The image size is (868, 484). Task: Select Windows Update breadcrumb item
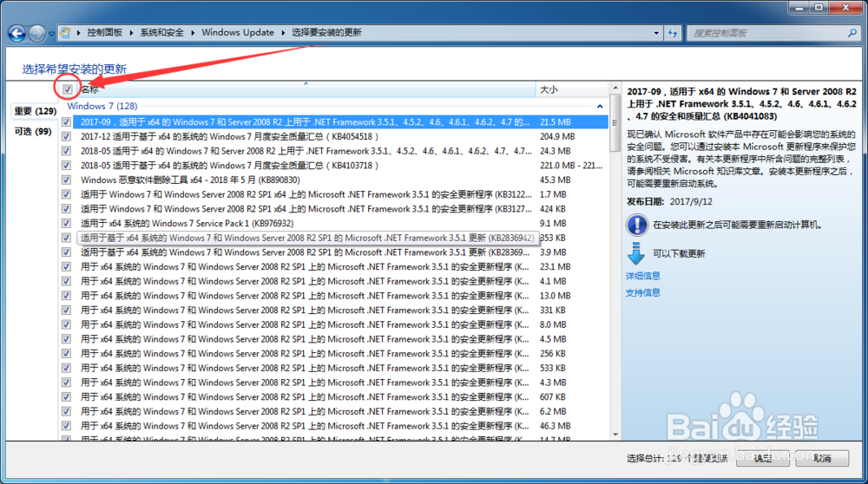[238, 33]
